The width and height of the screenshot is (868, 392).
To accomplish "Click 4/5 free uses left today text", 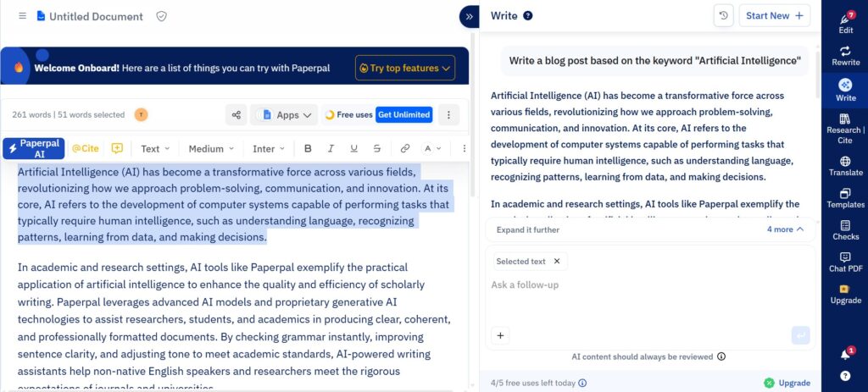I will (533, 384).
